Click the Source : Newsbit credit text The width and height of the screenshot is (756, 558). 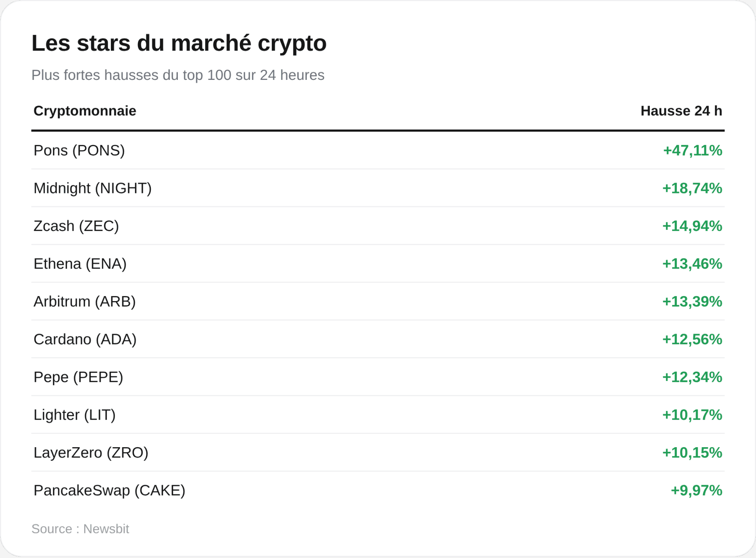(x=80, y=529)
